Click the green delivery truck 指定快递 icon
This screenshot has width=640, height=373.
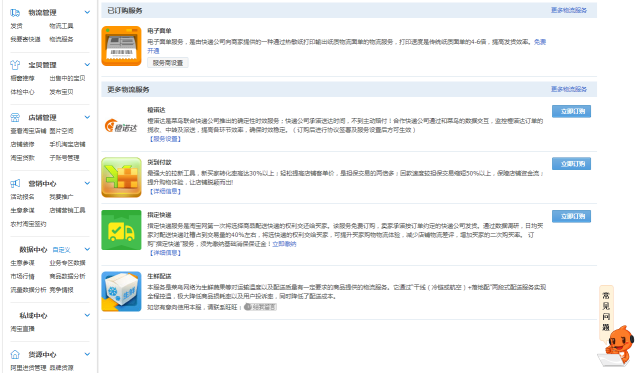tap(121, 230)
